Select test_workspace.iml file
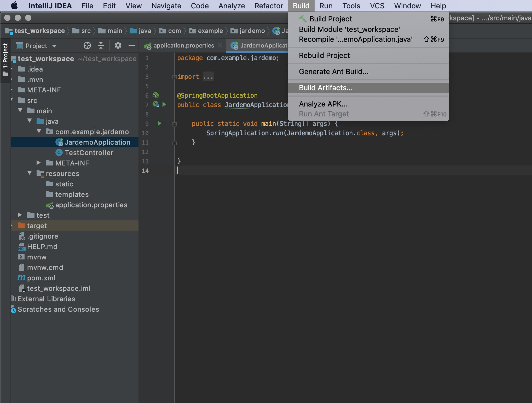This screenshot has width=532, height=403. [x=54, y=288]
